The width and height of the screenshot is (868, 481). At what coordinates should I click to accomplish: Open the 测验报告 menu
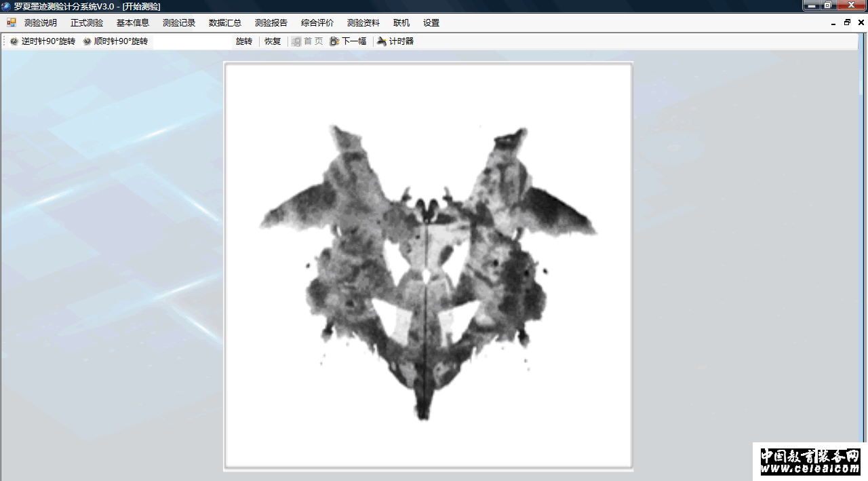pos(271,22)
